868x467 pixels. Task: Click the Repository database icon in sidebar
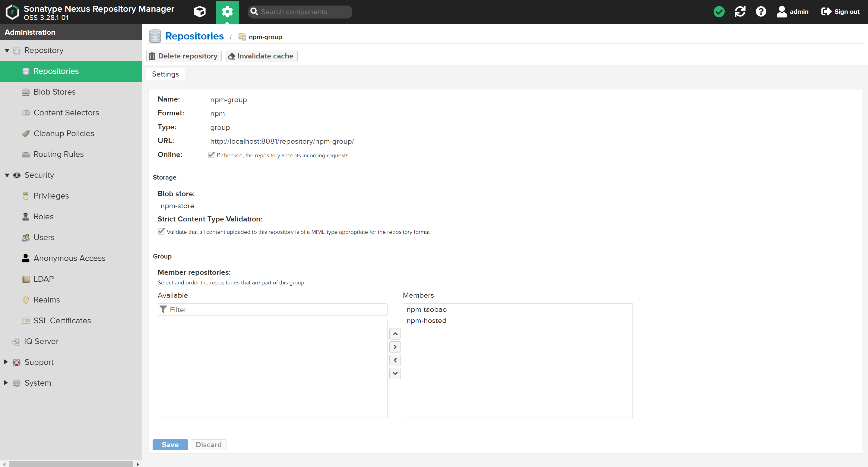[x=17, y=51]
